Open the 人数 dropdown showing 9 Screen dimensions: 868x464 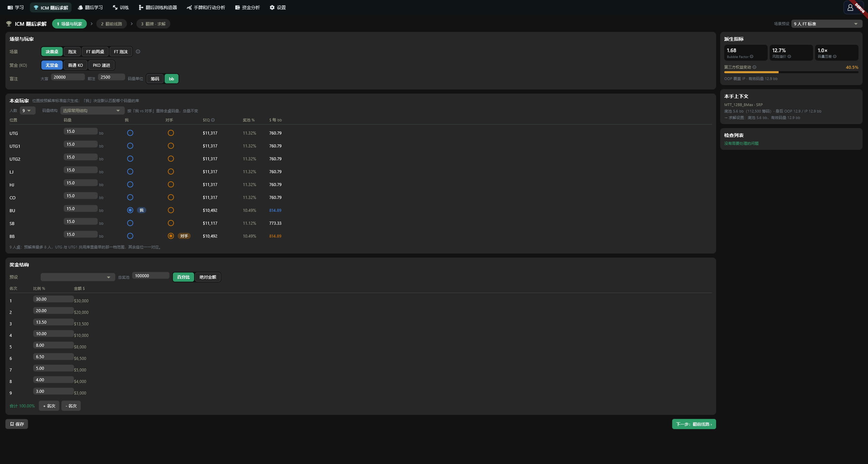[x=27, y=110]
